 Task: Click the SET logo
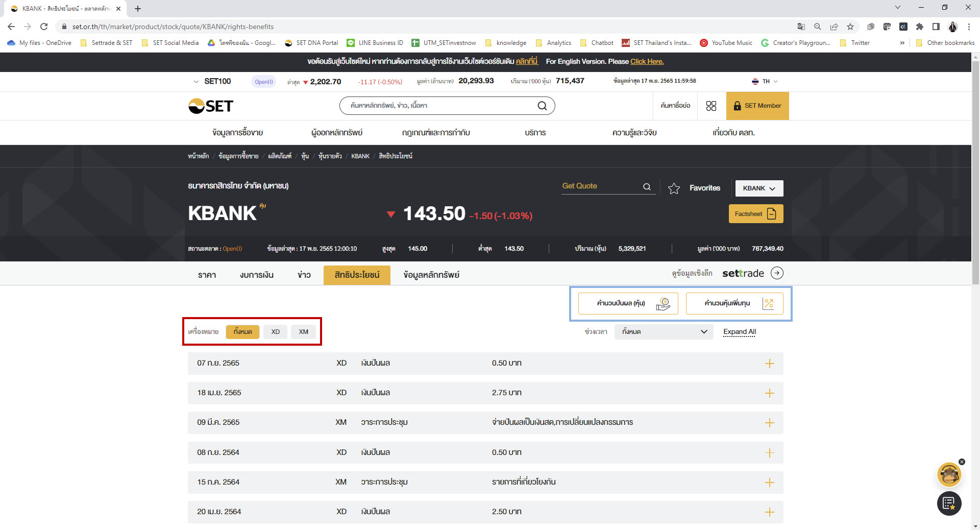point(211,106)
